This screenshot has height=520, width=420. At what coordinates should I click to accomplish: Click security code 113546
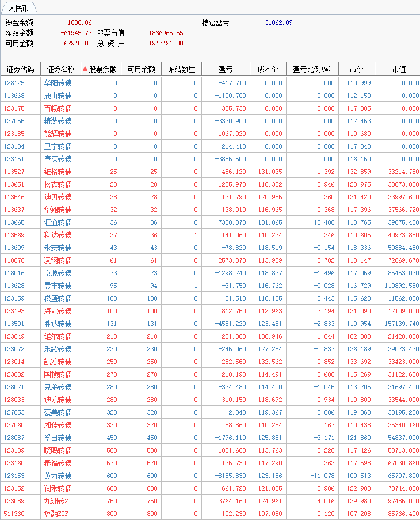14,197
